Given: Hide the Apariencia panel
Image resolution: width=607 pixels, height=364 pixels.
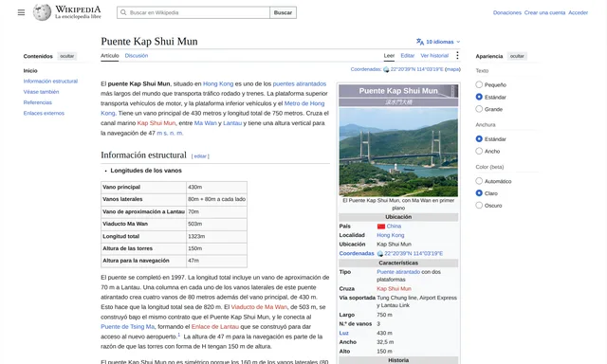Looking at the screenshot, I should (517, 56).
